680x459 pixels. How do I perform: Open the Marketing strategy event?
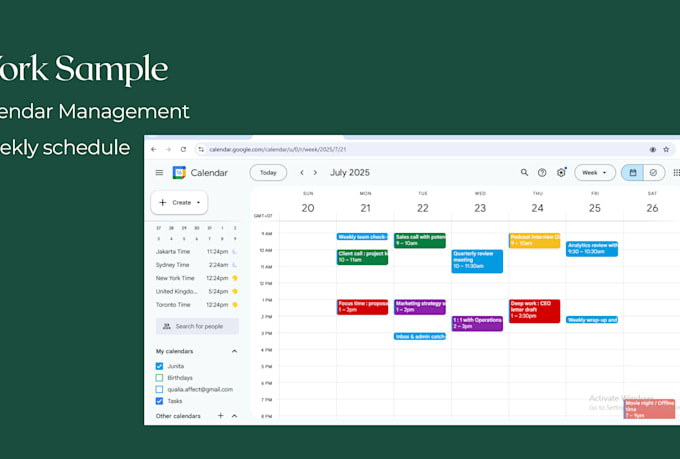coord(420,307)
